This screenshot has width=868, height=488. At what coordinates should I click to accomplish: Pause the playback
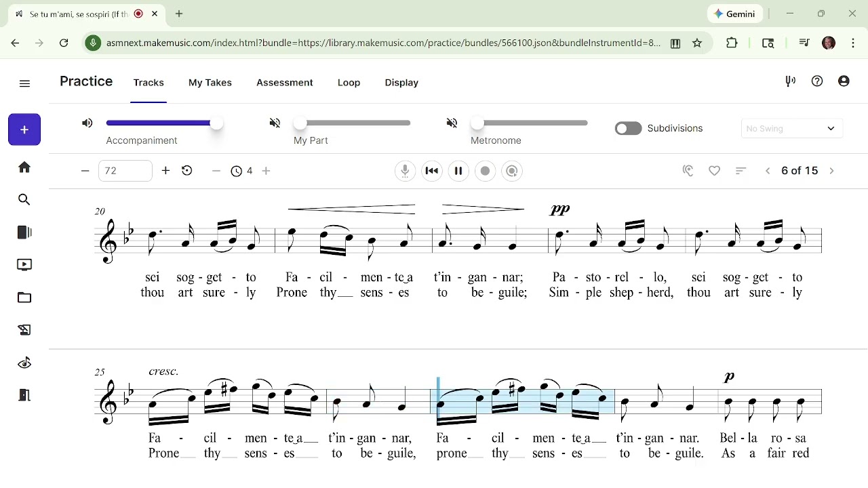coord(458,171)
